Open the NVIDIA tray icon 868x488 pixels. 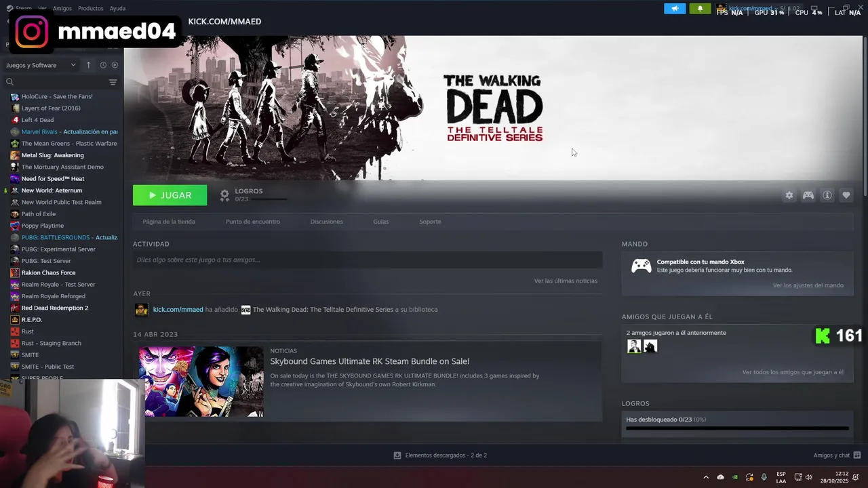coord(735,477)
